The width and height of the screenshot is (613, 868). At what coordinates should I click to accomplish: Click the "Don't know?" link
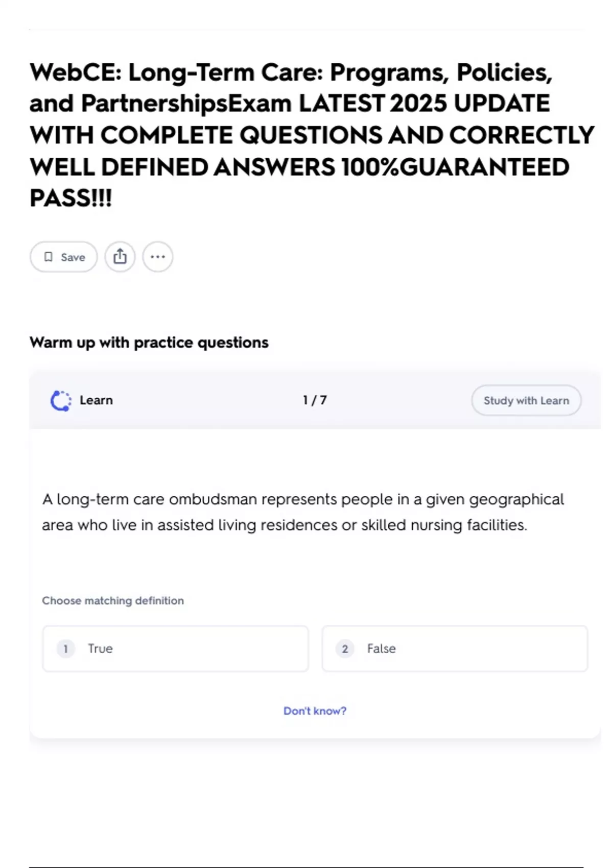click(315, 711)
